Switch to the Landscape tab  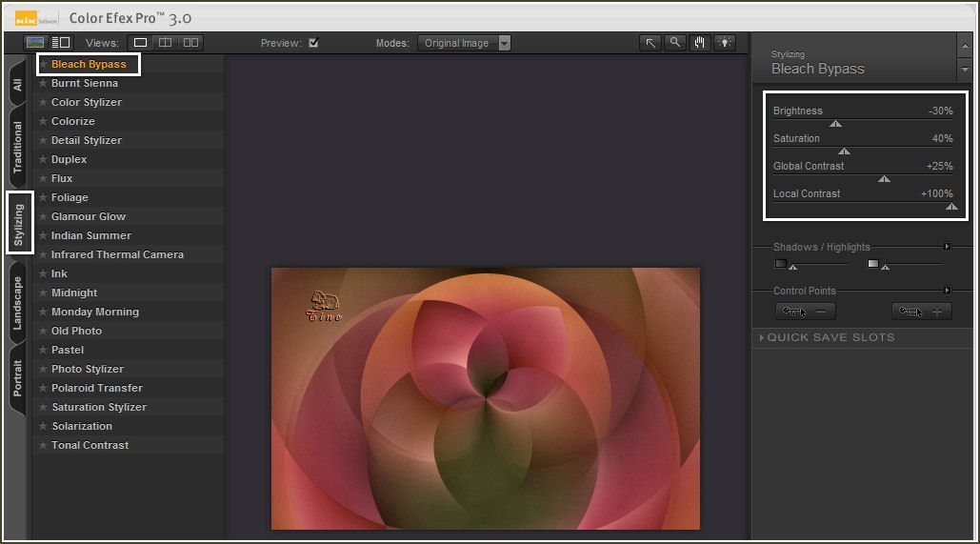(17, 303)
